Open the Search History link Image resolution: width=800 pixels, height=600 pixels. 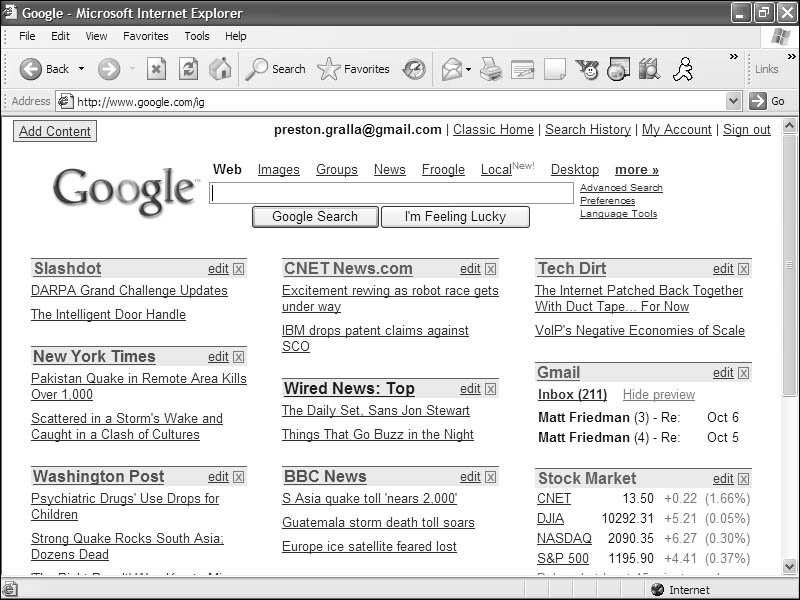click(x=588, y=130)
